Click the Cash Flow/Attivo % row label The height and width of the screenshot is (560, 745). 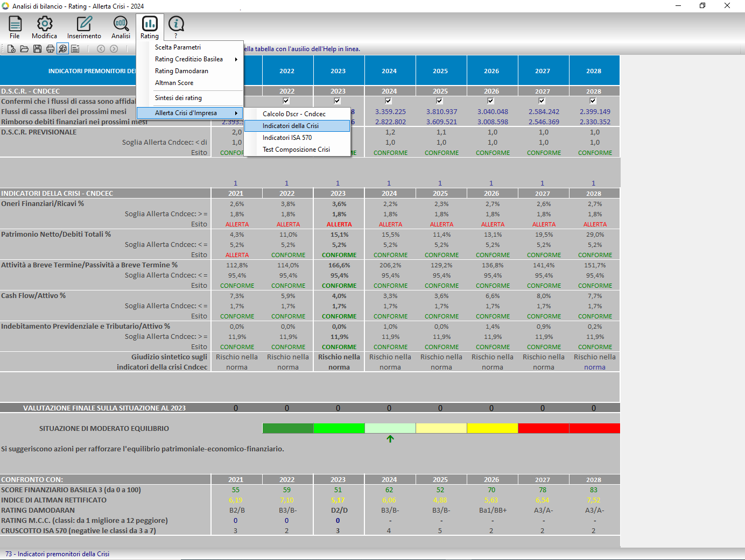33,296
